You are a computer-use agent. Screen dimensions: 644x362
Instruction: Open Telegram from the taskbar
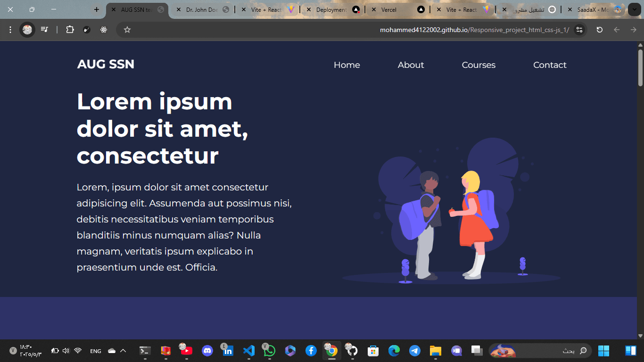tap(414, 351)
